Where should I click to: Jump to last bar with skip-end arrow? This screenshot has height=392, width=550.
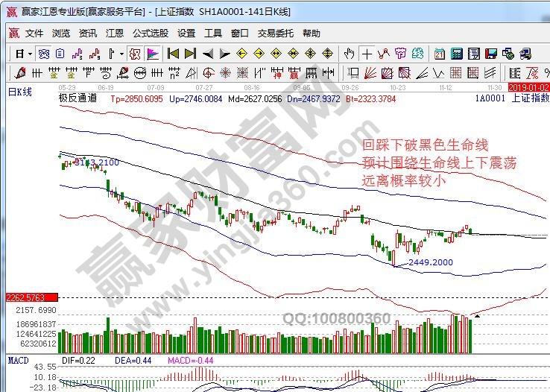[190, 54]
